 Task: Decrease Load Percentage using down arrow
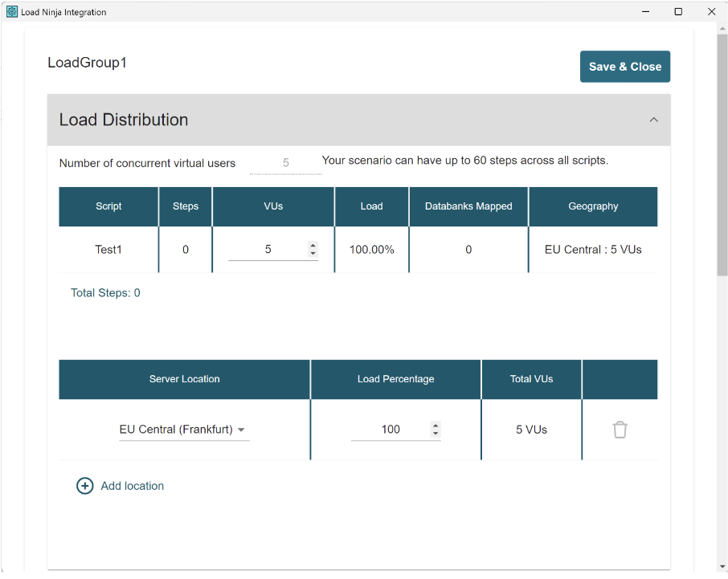(436, 434)
